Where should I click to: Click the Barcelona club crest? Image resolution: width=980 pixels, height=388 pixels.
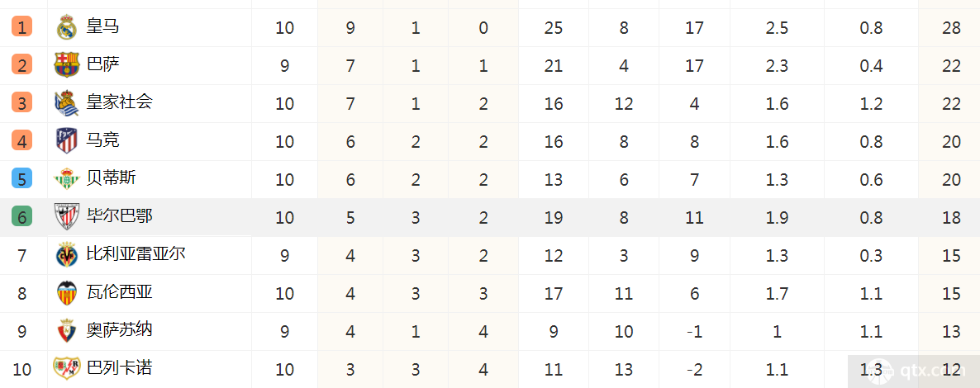coord(66,65)
